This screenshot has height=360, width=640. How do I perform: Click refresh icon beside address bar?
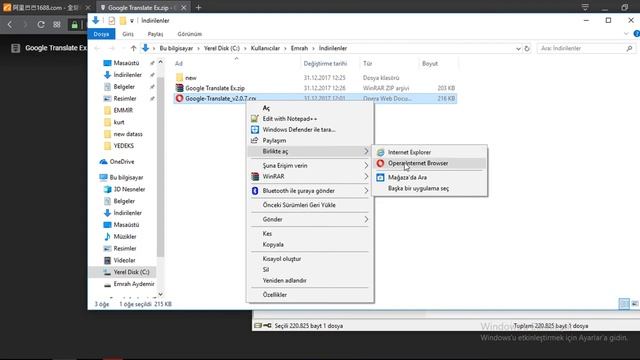point(527,49)
